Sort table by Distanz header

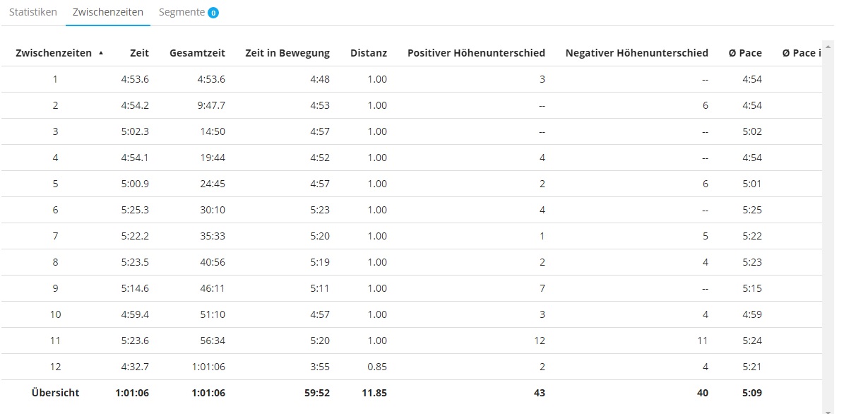point(368,53)
